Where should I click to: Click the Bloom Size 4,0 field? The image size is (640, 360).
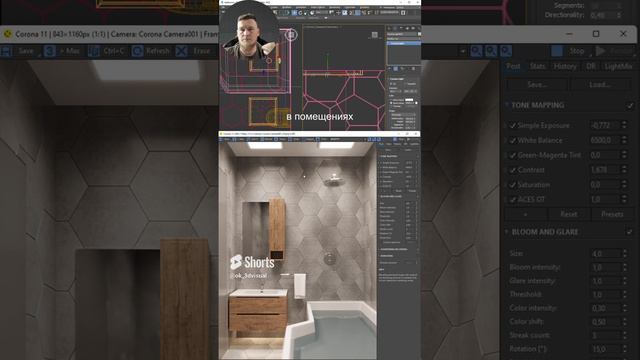(606, 253)
